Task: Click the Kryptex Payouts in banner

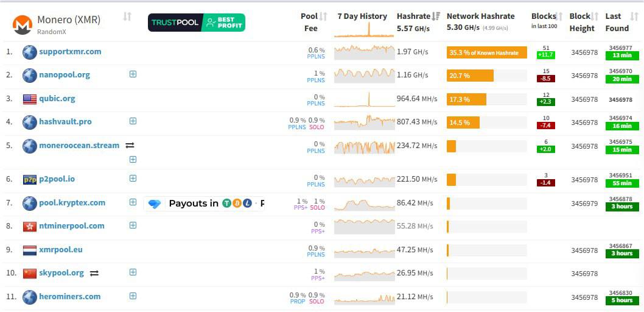Action: 204,204
